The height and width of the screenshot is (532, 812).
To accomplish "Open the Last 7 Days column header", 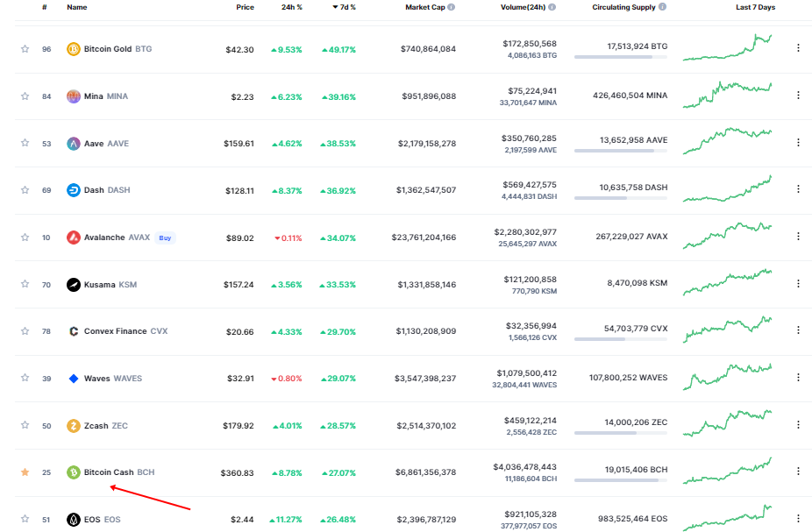I will pyautogui.click(x=755, y=7).
